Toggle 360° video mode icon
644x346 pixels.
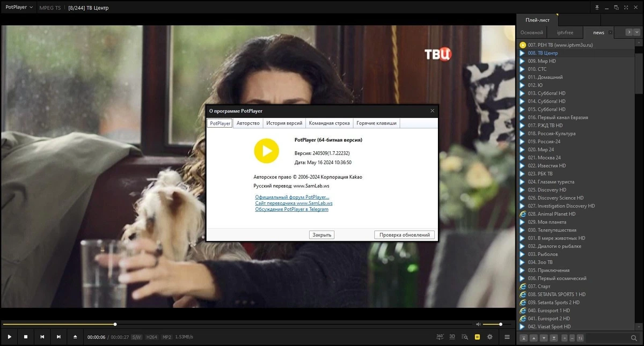pyautogui.click(x=440, y=337)
